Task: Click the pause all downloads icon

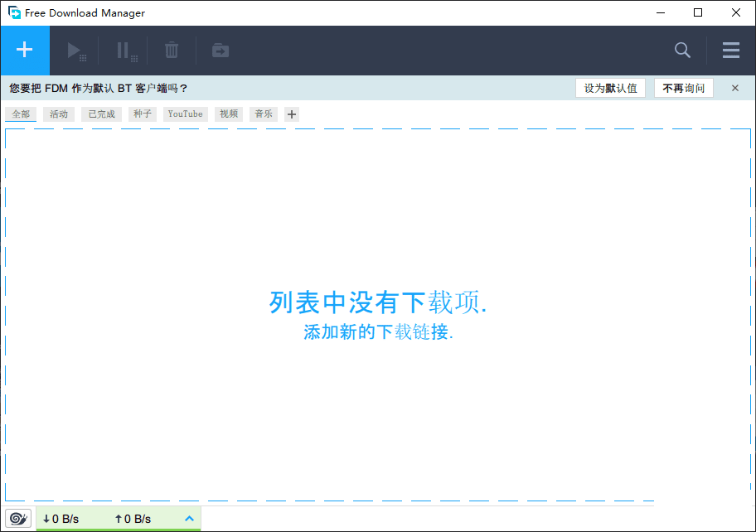Action: point(127,51)
